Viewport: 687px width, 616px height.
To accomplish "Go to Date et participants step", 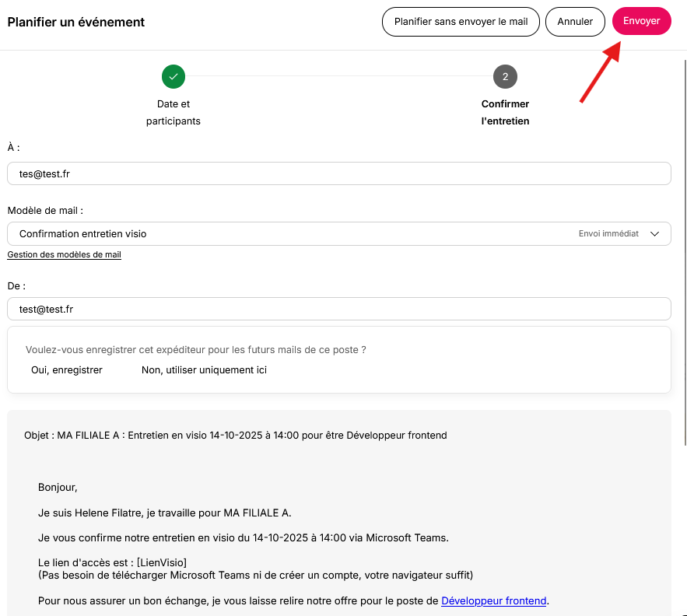I will [173, 112].
